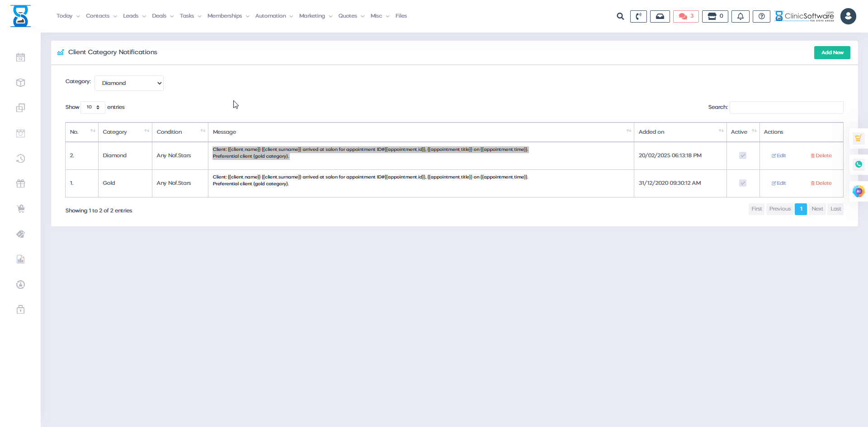Open the notifications bell
868x427 pixels.
tap(740, 16)
